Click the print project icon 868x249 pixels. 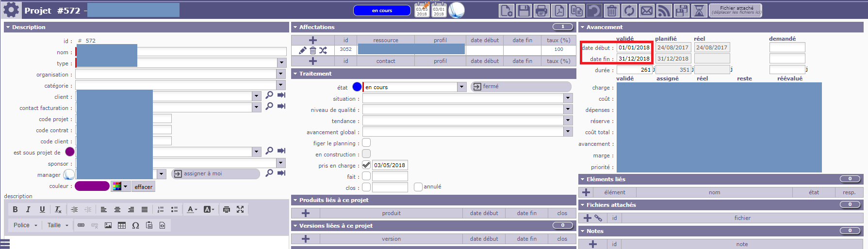point(541,11)
